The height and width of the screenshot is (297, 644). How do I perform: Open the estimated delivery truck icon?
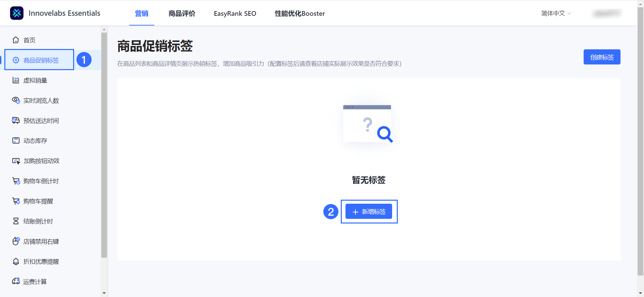click(x=16, y=120)
